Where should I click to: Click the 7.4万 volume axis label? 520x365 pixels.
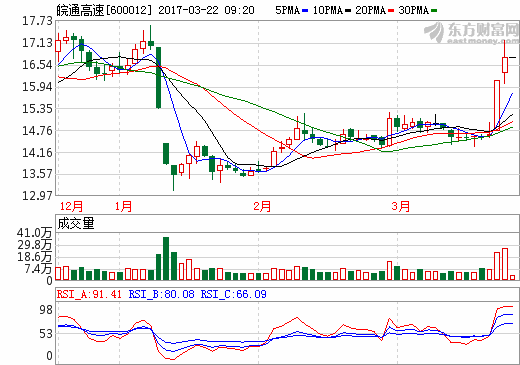click(38, 269)
